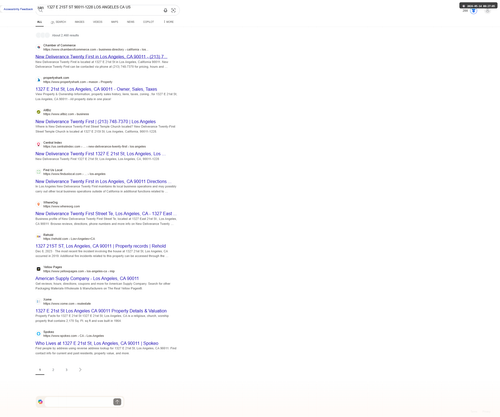Image resolution: width=500 pixels, height=417 pixels.
Task: Click the settings icon at top right
Action: pyautogui.click(x=487, y=11)
